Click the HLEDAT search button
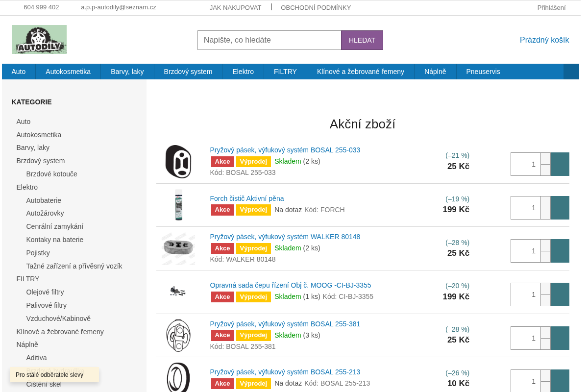Viewport: 588px width, 392px height. click(362, 40)
